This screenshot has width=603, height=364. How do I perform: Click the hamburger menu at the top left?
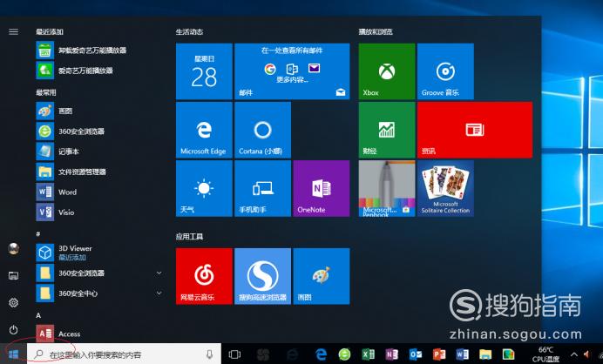click(13, 31)
